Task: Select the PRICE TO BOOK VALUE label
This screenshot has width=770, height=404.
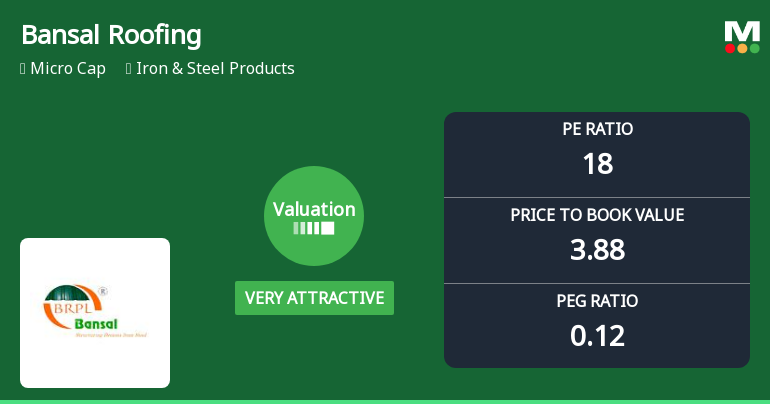Action: (597, 215)
